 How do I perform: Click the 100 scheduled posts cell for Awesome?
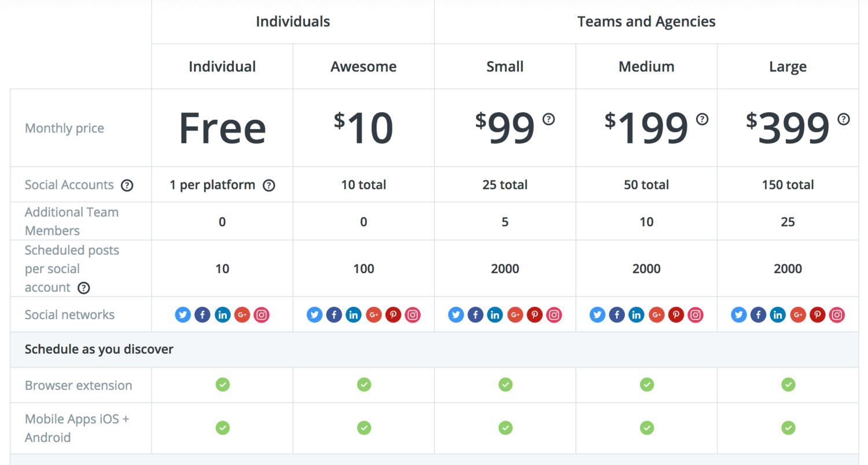(x=363, y=269)
